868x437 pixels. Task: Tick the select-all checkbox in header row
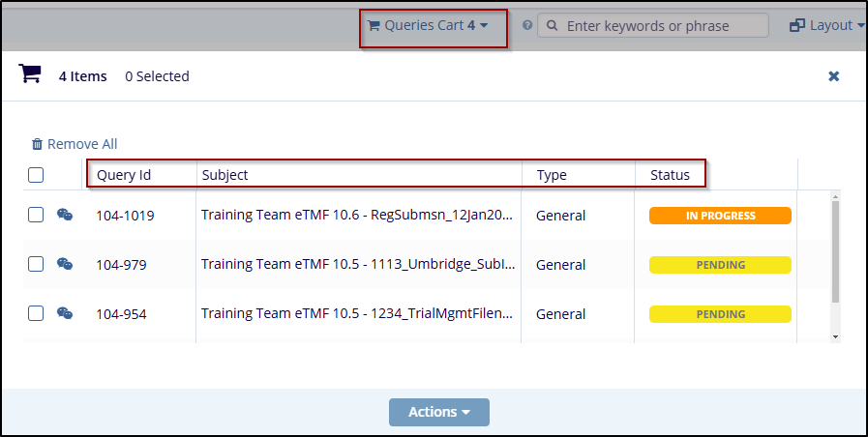coord(36,175)
